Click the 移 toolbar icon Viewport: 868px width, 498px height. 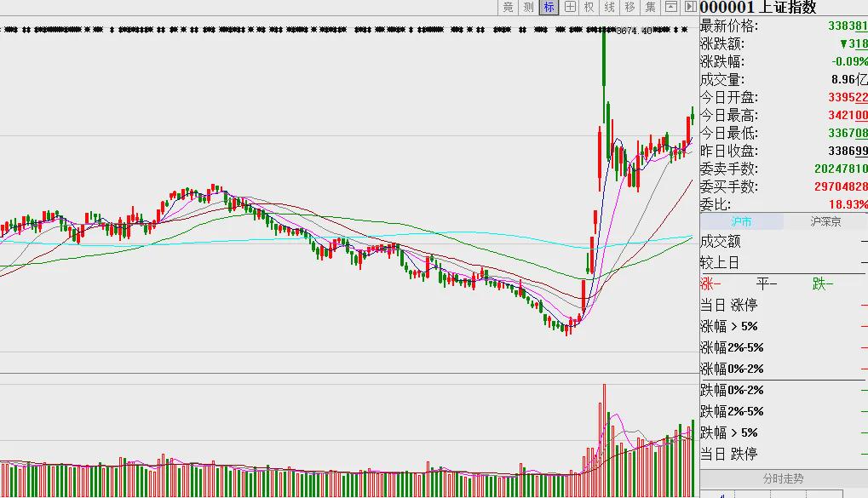630,7
